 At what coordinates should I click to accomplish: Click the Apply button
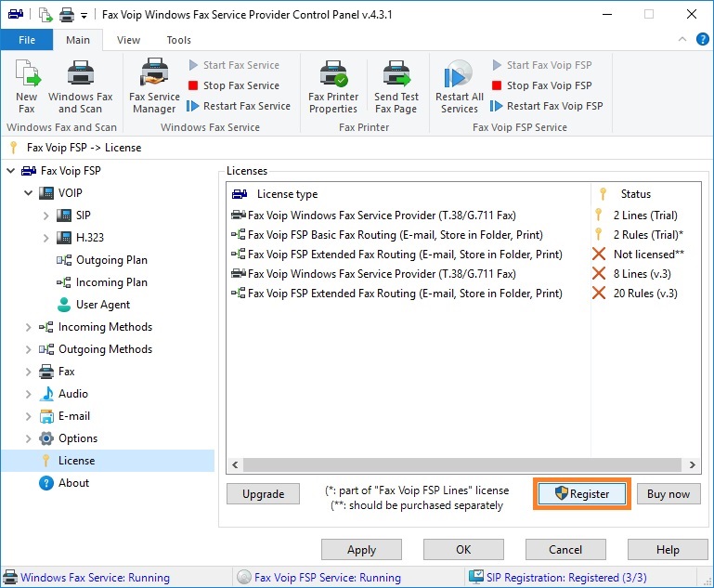(x=361, y=550)
